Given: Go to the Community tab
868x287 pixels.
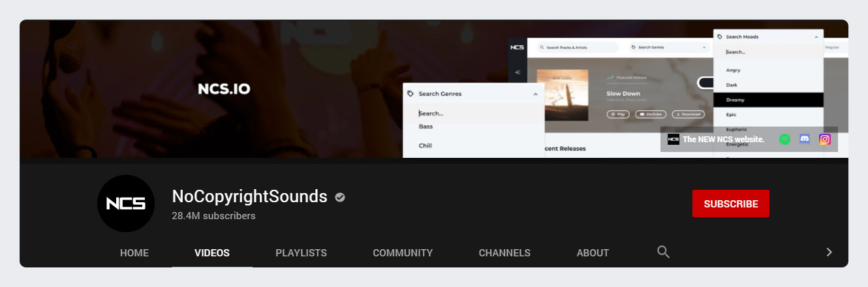Looking at the screenshot, I should click(403, 253).
